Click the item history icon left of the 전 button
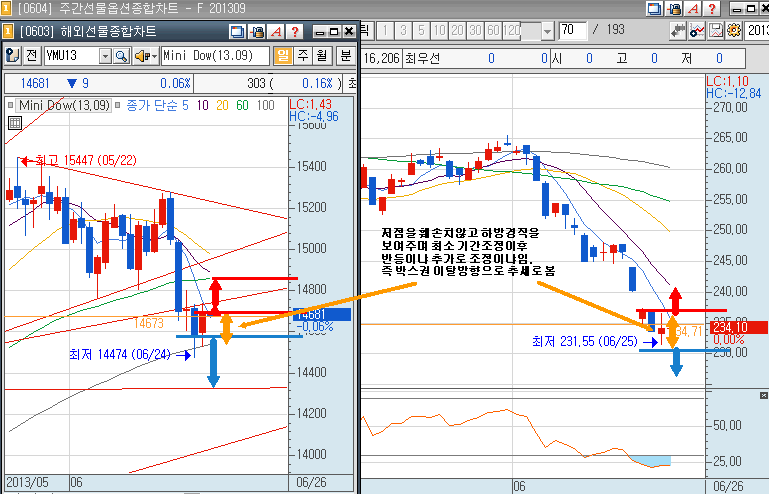Image resolution: width=769 pixels, height=494 pixels. tap(12, 55)
